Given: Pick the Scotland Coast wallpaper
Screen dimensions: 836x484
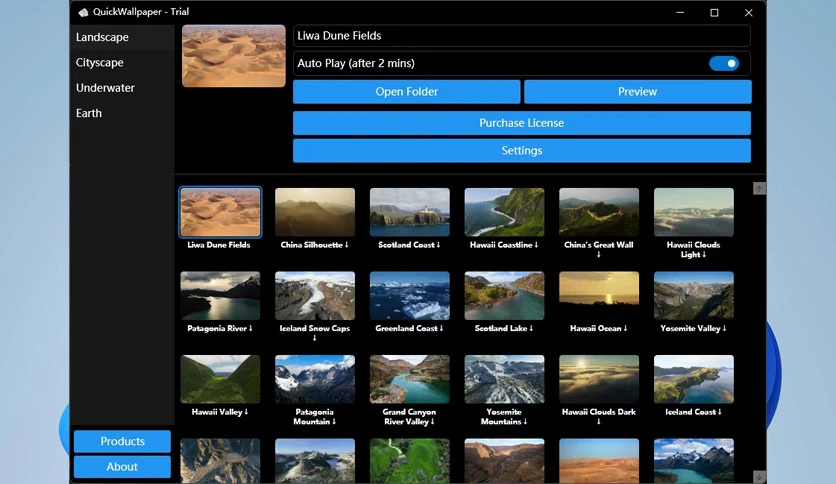Looking at the screenshot, I should pyautogui.click(x=409, y=212).
